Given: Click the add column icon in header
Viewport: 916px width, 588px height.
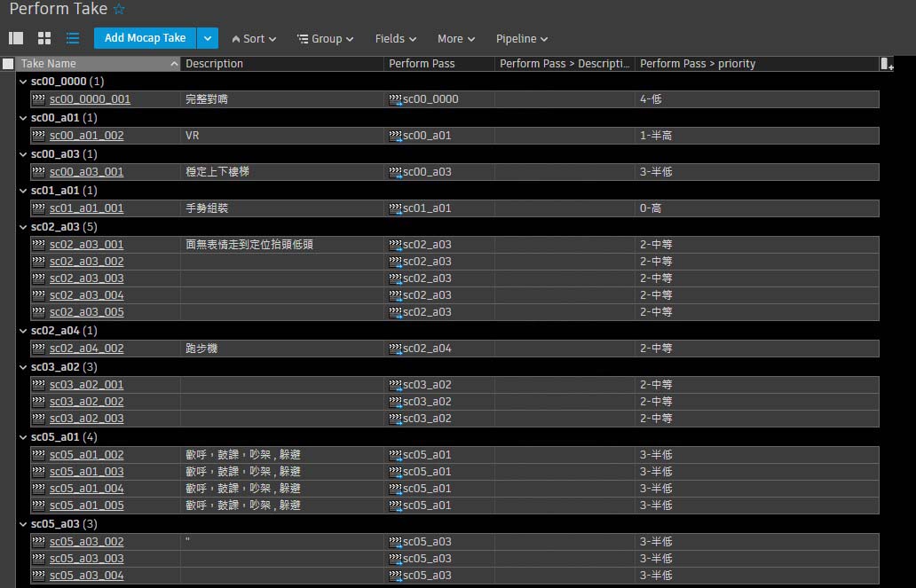Looking at the screenshot, I should click(x=886, y=64).
